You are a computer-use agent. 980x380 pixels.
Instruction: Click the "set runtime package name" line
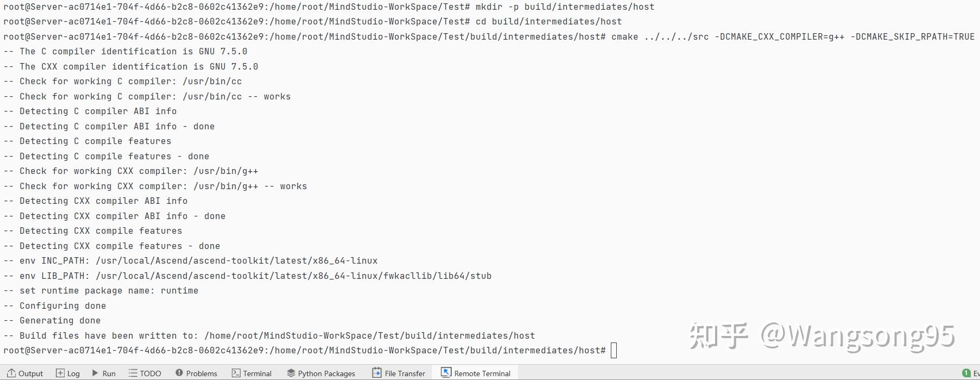pos(109,291)
